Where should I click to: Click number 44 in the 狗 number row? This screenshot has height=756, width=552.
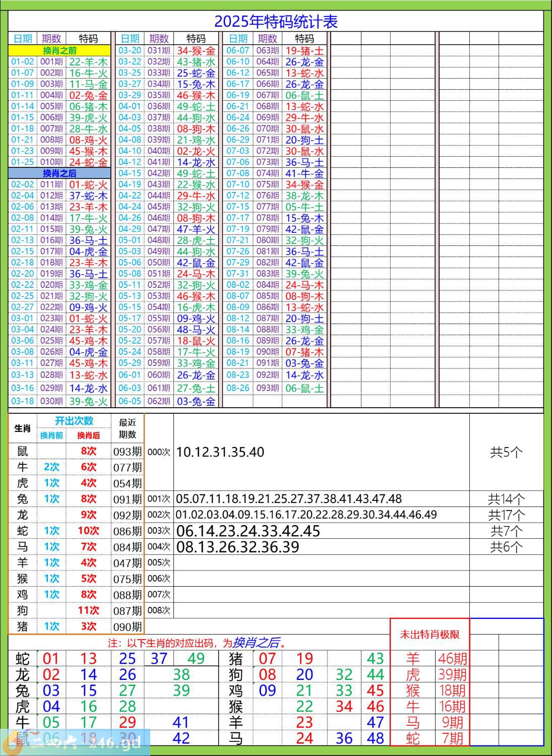pyautogui.click(x=376, y=674)
